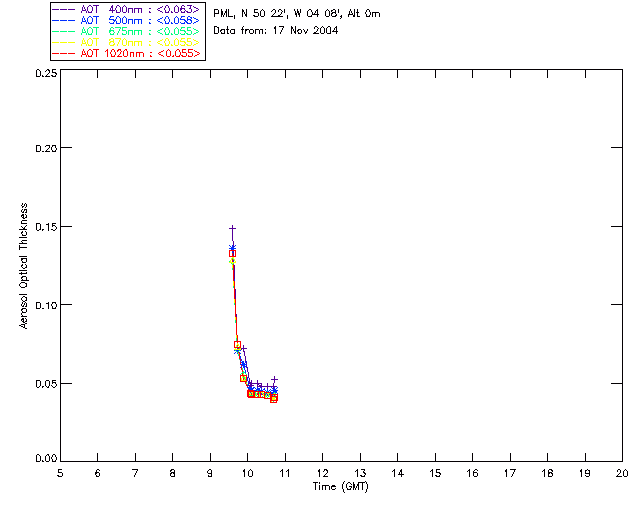Click the 20 x-axis tick label
Image resolution: width=640 pixels, height=512 pixels.
pos(622,473)
